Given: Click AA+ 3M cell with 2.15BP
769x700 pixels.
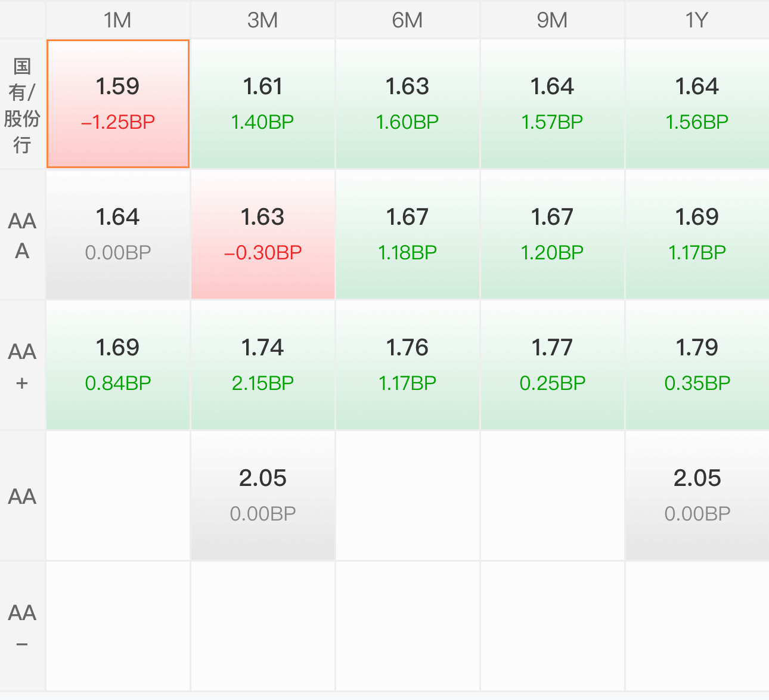Looking at the screenshot, I should click(x=262, y=365).
